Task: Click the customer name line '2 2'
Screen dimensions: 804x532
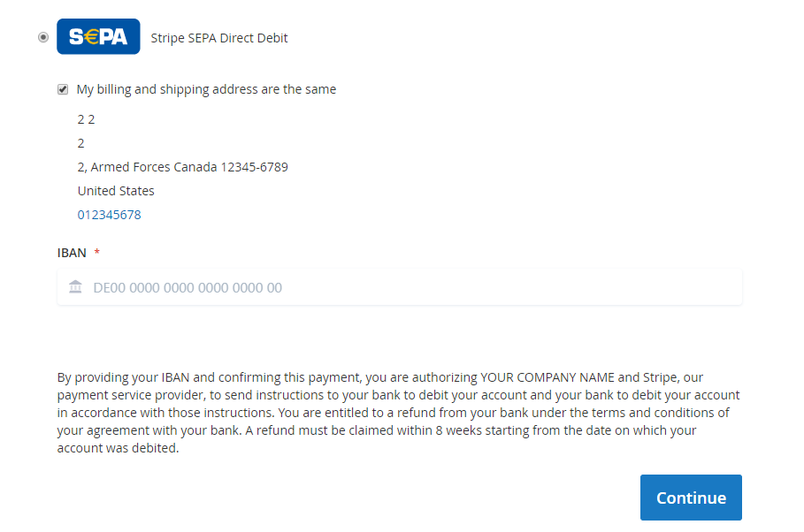Action: click(x=86, y=119)
